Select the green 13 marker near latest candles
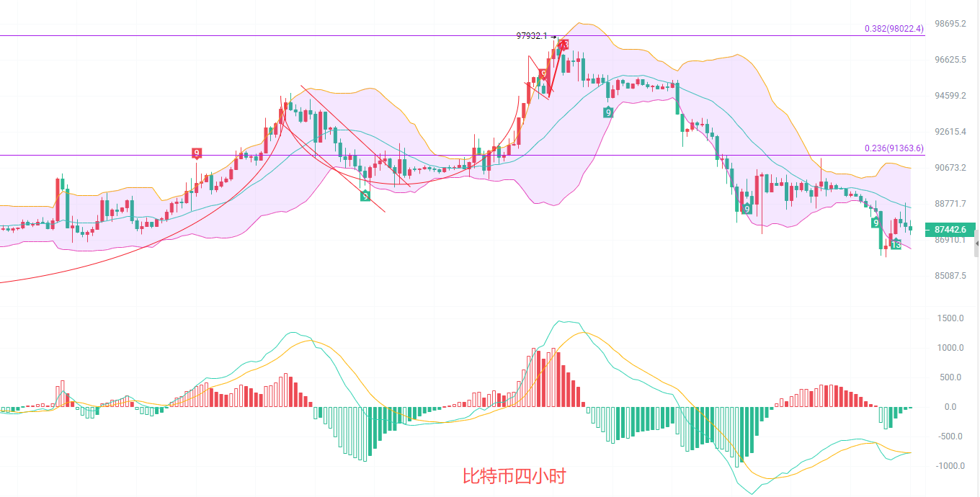 coord(896,245)
